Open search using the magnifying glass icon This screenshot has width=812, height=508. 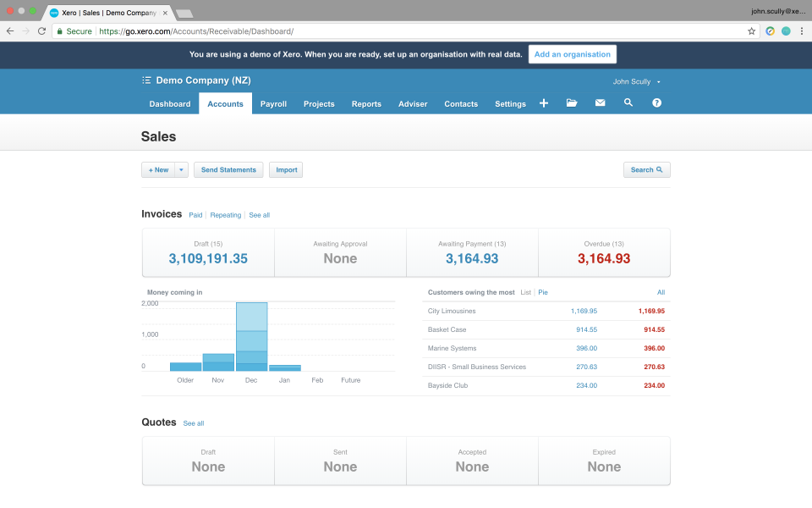(628, 102)
